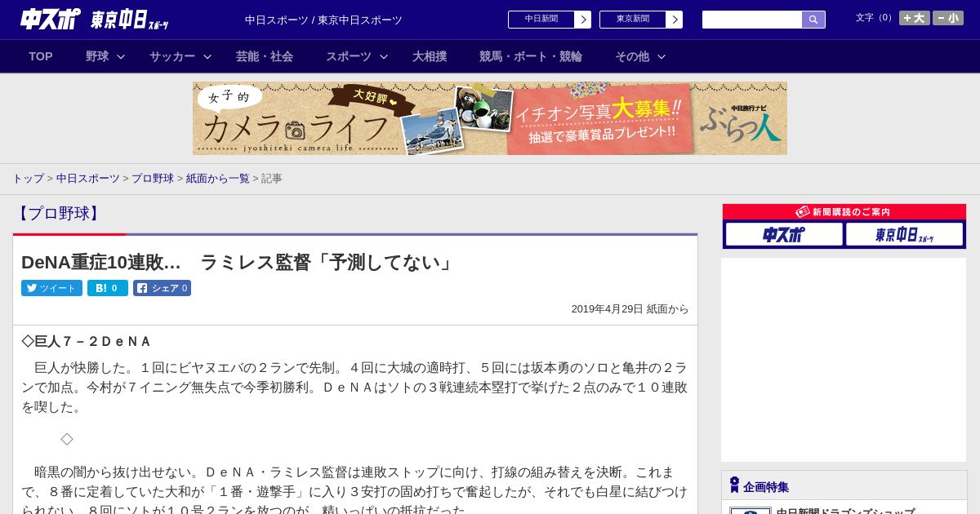Image resolution: width=980 pixels, height=514 pixels.
Task: Go to プロ野球 breadcrumb link
Action: pyautogui.click(x=153, y=178)
